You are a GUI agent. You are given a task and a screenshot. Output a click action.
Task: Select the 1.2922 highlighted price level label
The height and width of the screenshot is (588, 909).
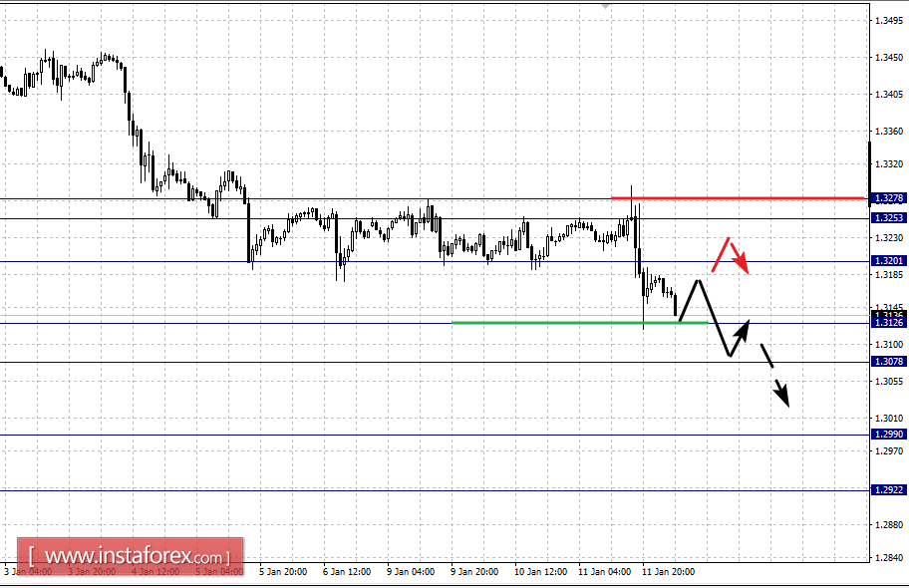tap(889, 490)
